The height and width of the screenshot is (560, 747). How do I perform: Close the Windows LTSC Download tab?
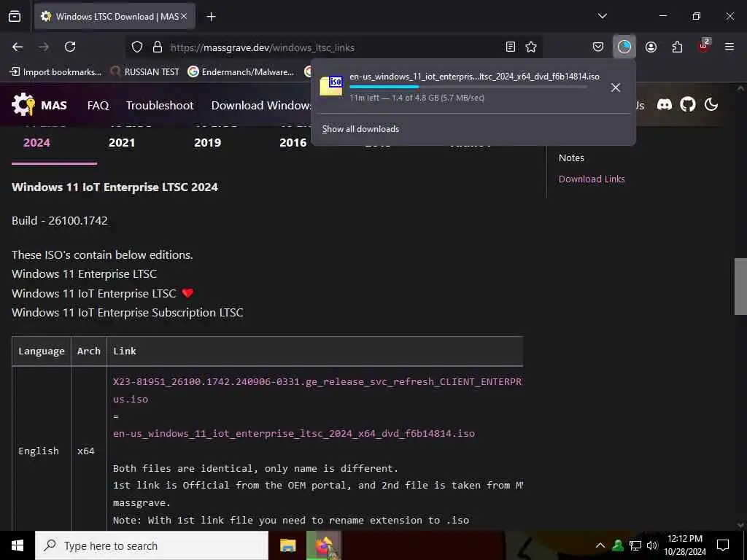point(184,16)
